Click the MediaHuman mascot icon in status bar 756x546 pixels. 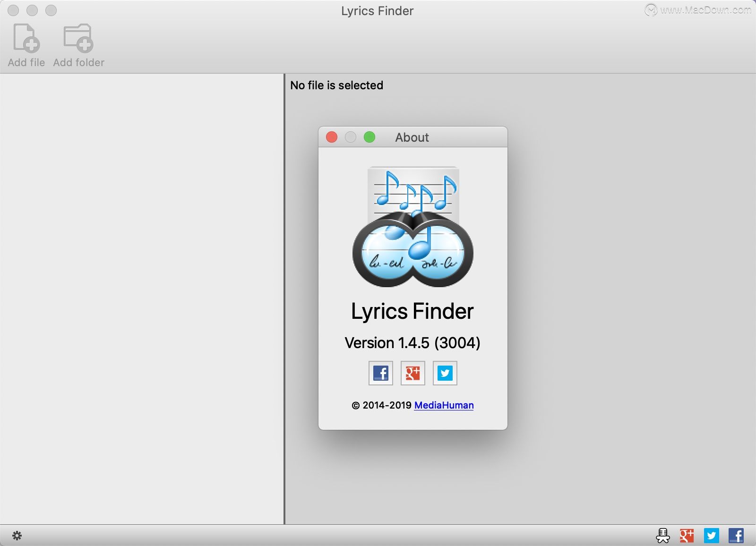coord(663,536)
